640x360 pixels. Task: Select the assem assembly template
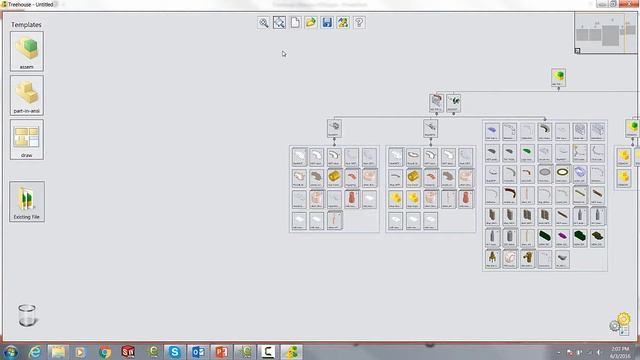click(x=27, y=51)
